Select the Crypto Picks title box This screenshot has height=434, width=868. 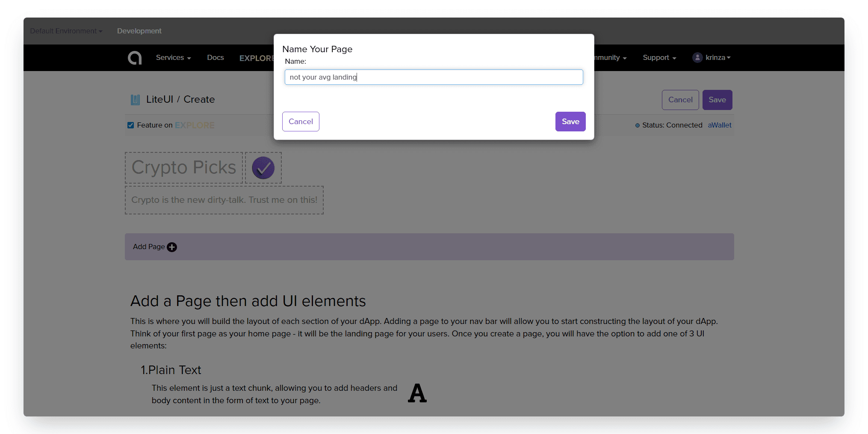tap(184, 168)
